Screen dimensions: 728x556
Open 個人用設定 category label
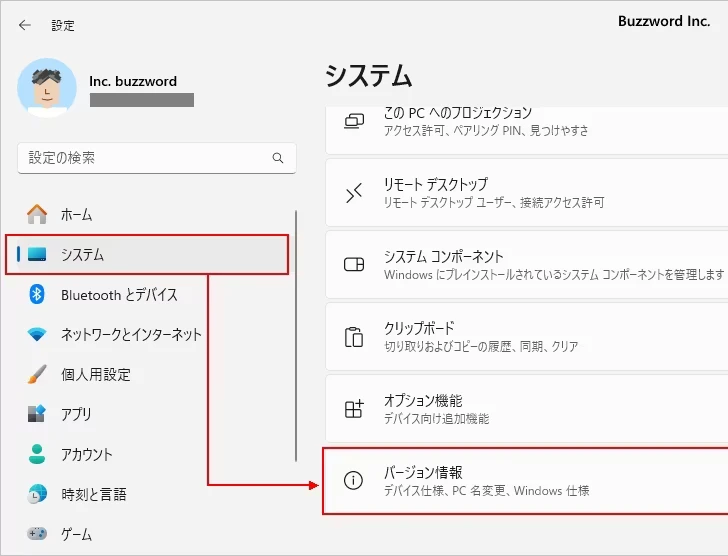tap(96, 375)
